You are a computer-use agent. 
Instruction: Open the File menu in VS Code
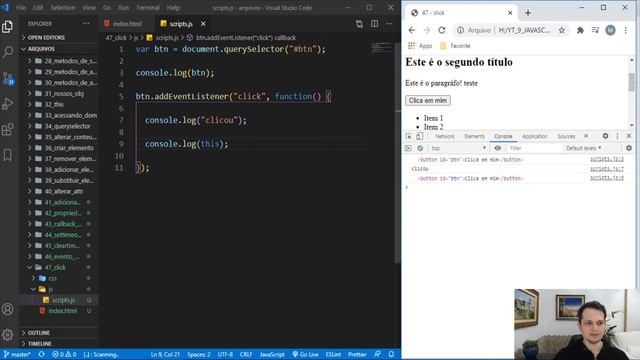tap(21, 8)
